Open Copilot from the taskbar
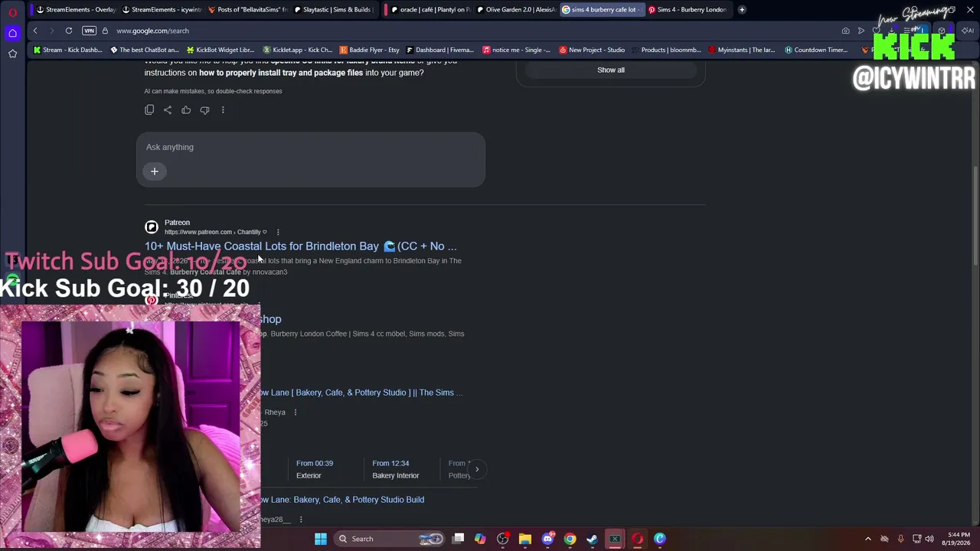Viewport: 980px width, 551px height. 480,539
